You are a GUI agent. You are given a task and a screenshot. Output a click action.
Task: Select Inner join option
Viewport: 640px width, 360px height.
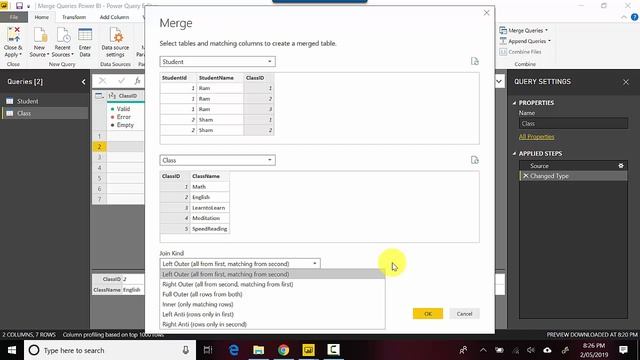[272, 304]
